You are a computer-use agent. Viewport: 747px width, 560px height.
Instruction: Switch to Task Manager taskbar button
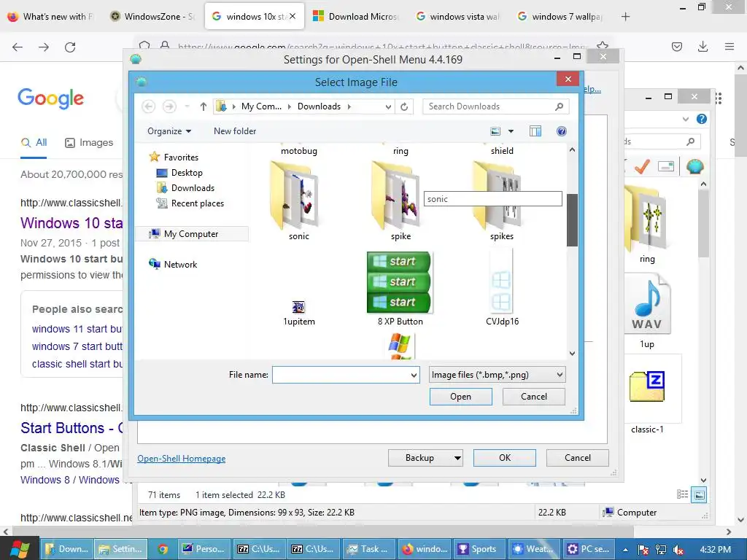coord(368,549)
